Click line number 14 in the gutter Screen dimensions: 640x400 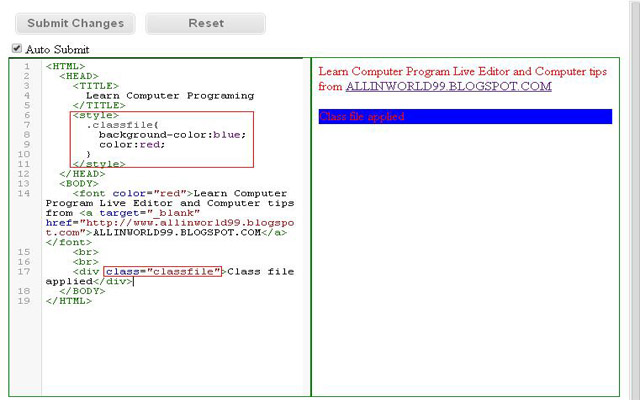tap(24, 193)
